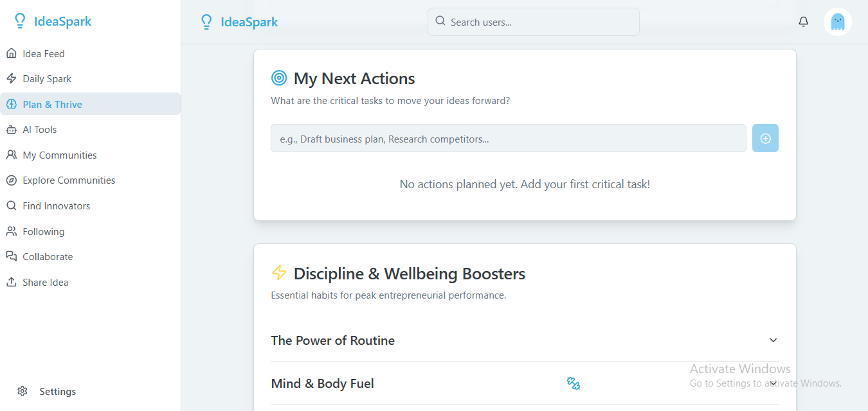The height and width of the screenshot is (411, 868).
Task: Click the lightbulb logo in the sidebar
Action: [20, 21]
